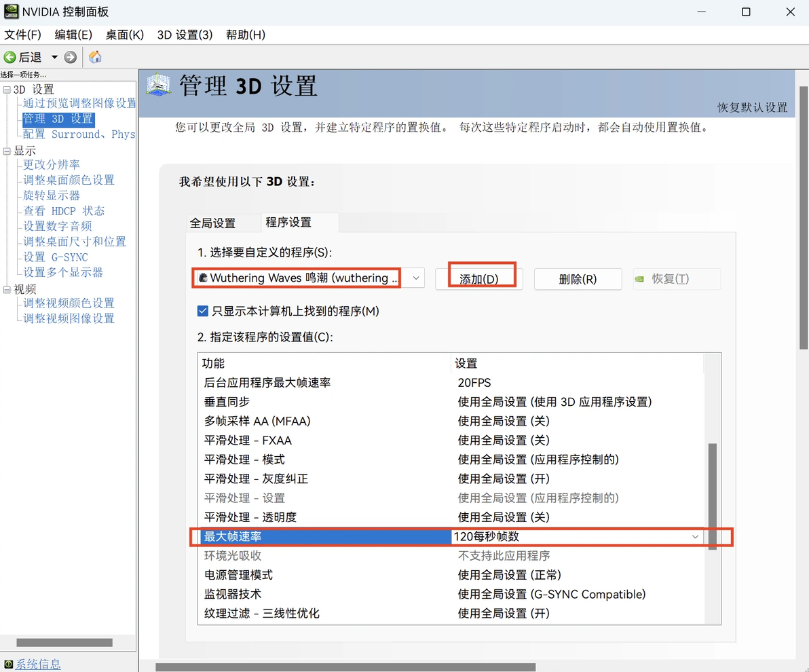Viewport: 809px width, 672px height.
Task: Select the 平滑处理 - 灰度纠正 row
Action: (450, 479)
